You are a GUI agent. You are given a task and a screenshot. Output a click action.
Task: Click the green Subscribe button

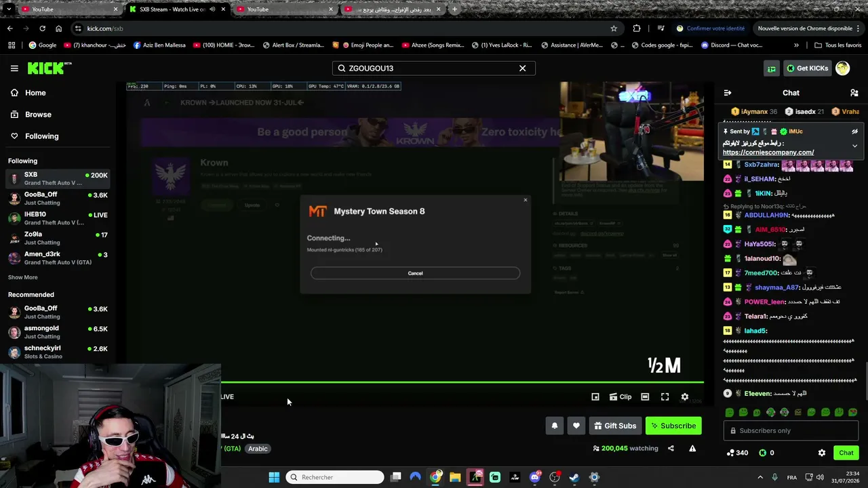click(x=673, y=426)
